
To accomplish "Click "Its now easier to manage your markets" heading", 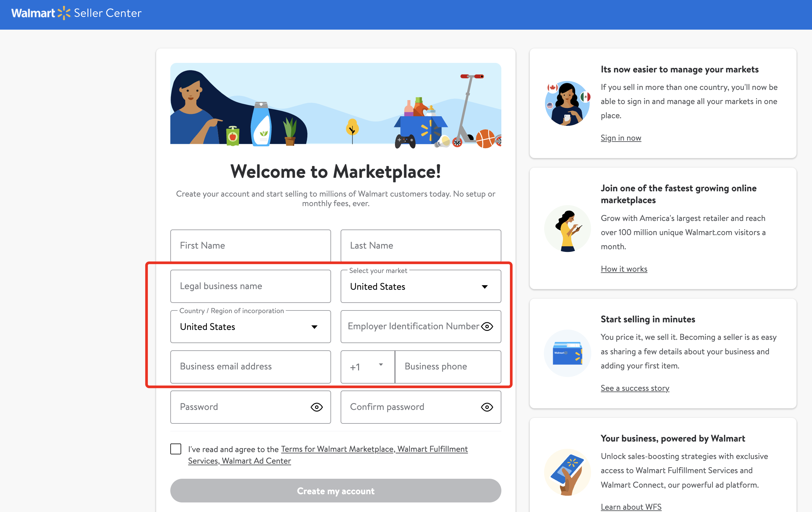I will coord(680,69).
